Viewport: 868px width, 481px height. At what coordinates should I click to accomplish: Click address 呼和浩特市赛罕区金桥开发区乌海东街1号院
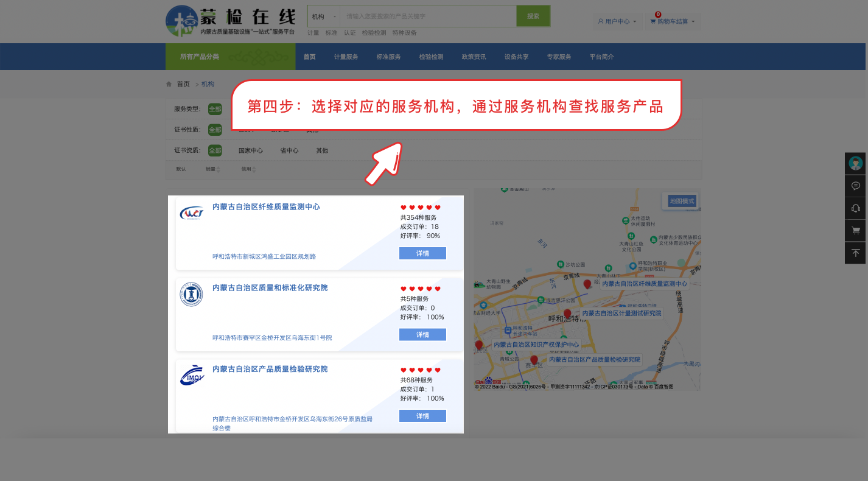tap(272, 337)
